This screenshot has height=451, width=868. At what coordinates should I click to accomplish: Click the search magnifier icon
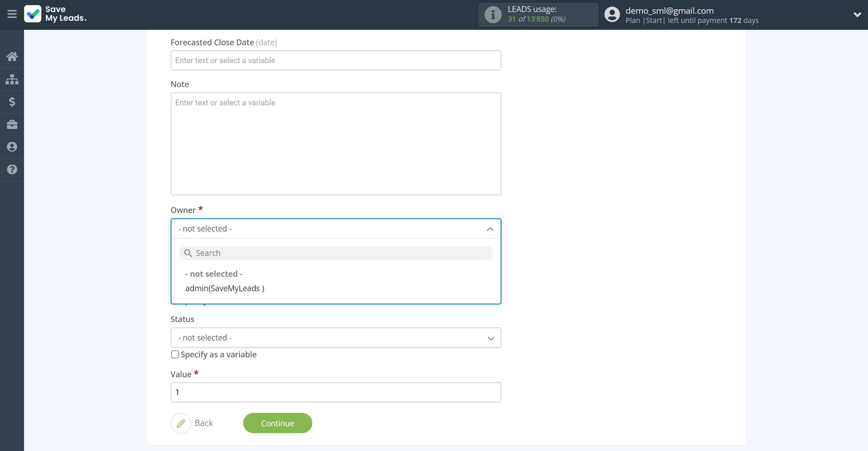tap(188, 253)
